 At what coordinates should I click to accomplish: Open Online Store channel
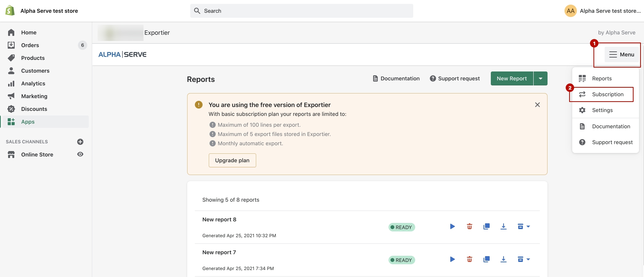click(37, 155)
